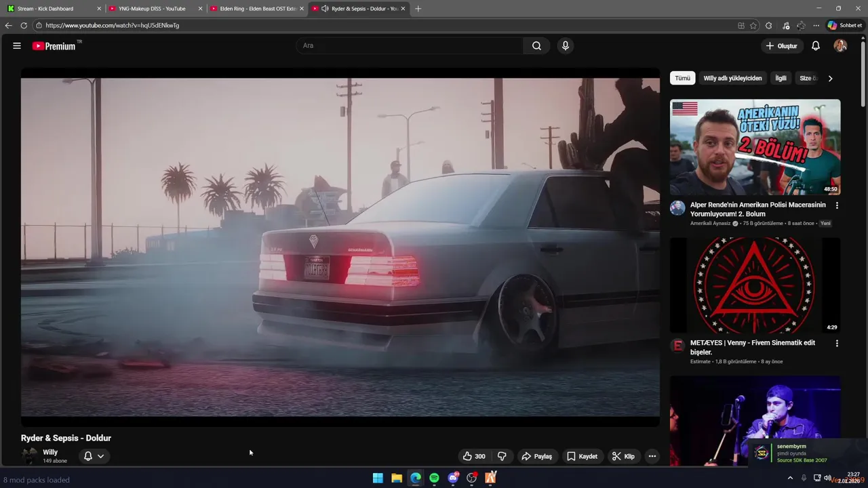Click the Ara search input field
This screenshot has width=868, height=488.
(x=409, y=46)
